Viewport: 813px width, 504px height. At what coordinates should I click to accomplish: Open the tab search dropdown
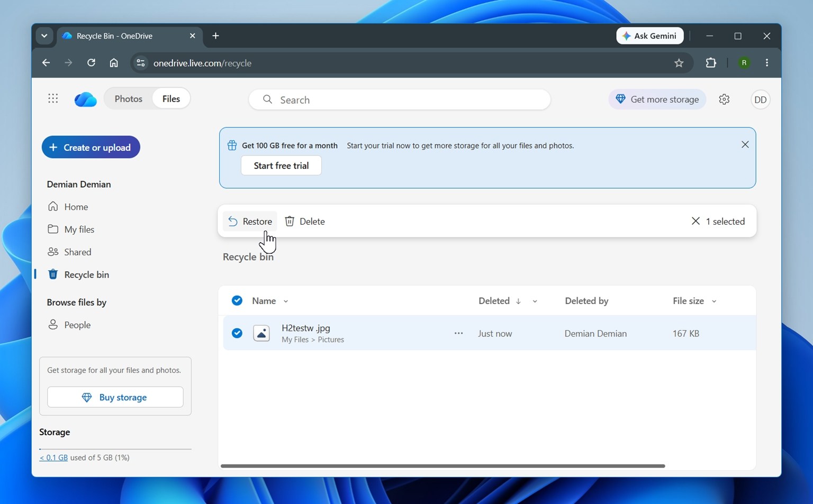[x=44, y=36]
